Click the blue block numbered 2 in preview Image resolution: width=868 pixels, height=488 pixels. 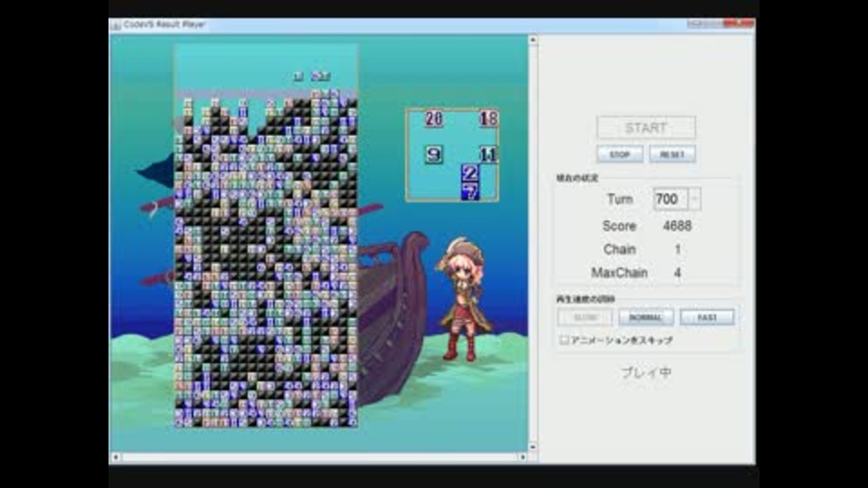pos(470,174)
